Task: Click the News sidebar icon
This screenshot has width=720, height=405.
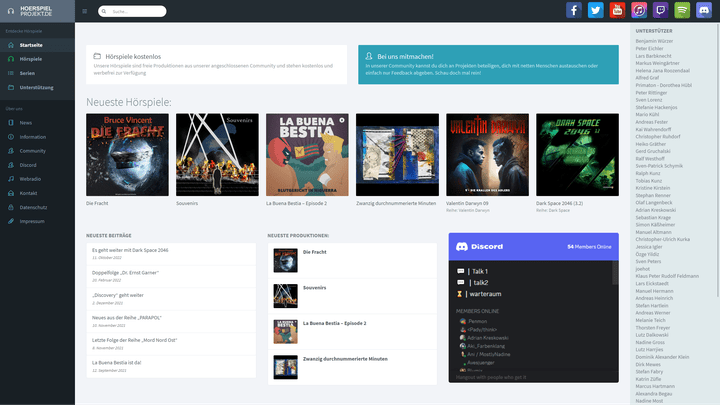Action: pyautogui.click(x=11, y=123)
